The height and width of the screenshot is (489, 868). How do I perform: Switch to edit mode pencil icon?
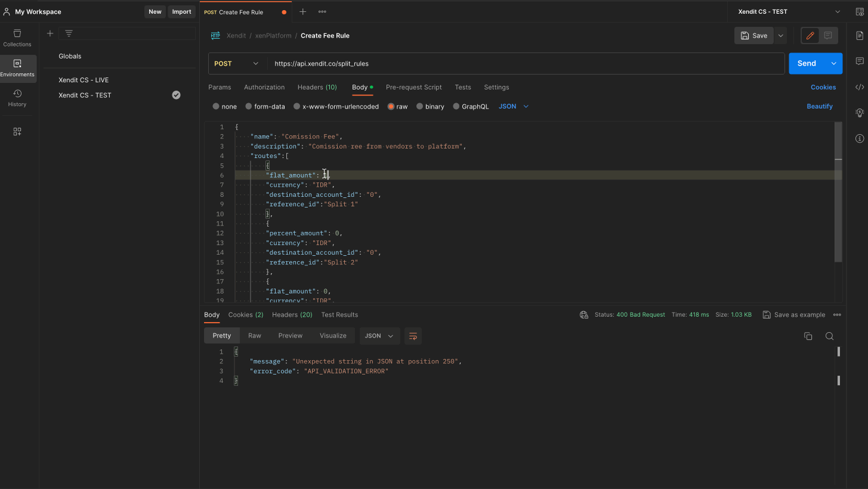pos(810,36)
